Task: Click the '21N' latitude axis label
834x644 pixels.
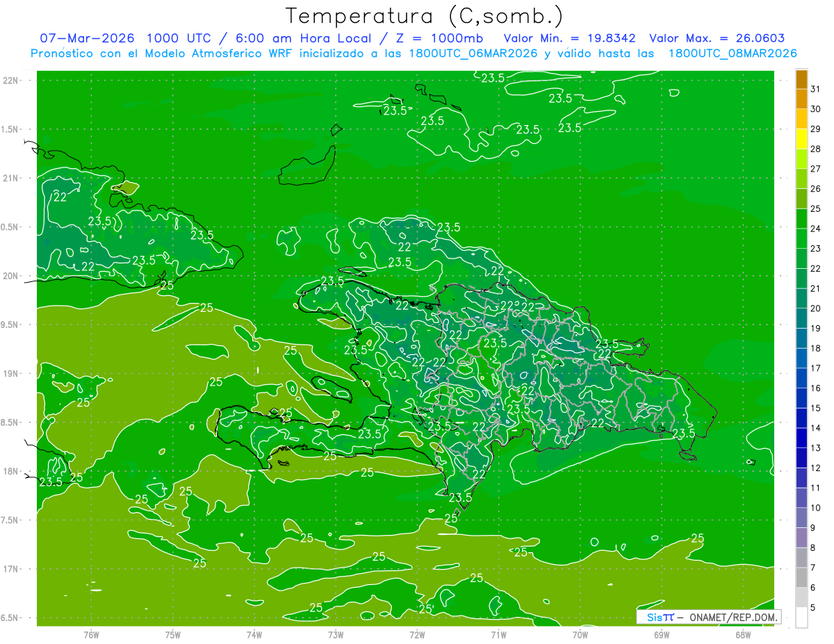Action: (x=10, y=179)
